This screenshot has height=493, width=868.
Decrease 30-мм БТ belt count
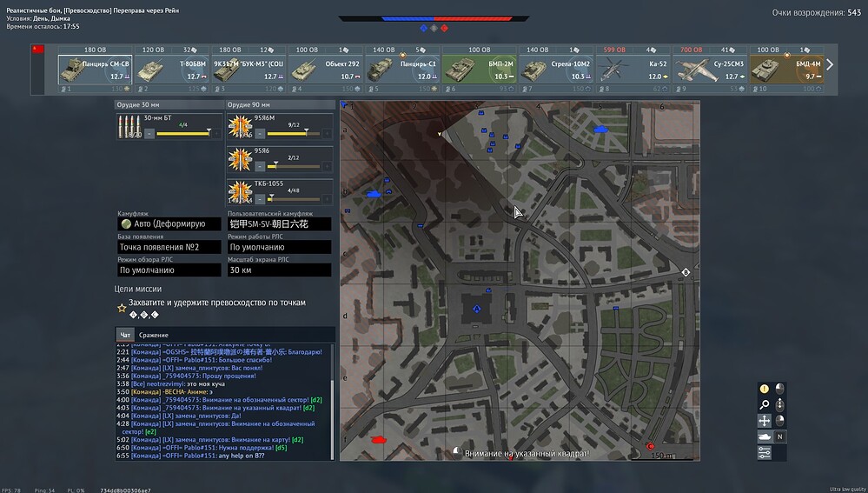click(x=149, y=134)
